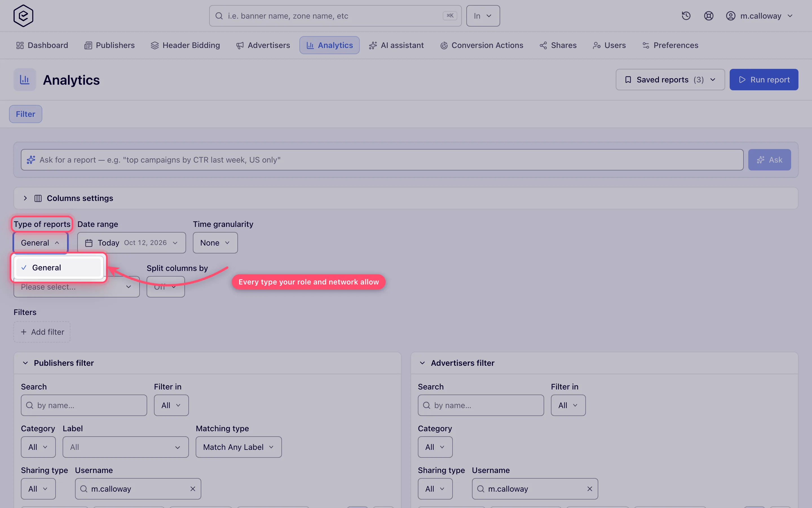Open the Users tab
Image resolution: width=812 pixels, height=508 pixels.
pos(609,45)
